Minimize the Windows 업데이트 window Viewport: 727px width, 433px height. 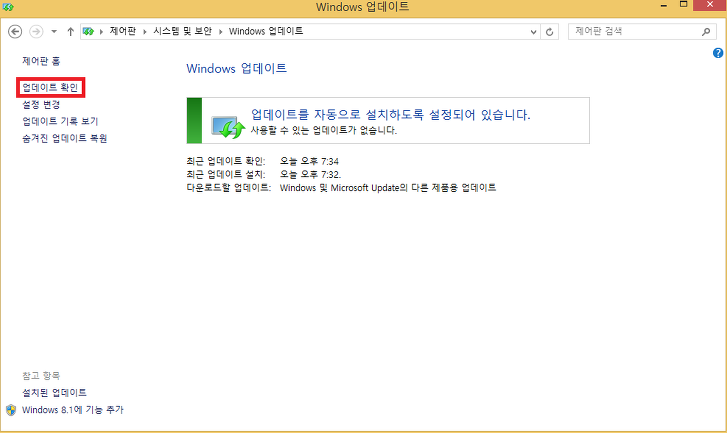[664, 6]
